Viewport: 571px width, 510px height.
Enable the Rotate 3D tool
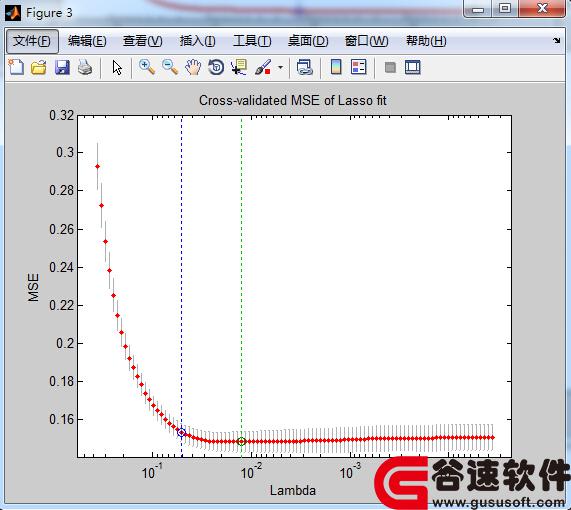216,67
